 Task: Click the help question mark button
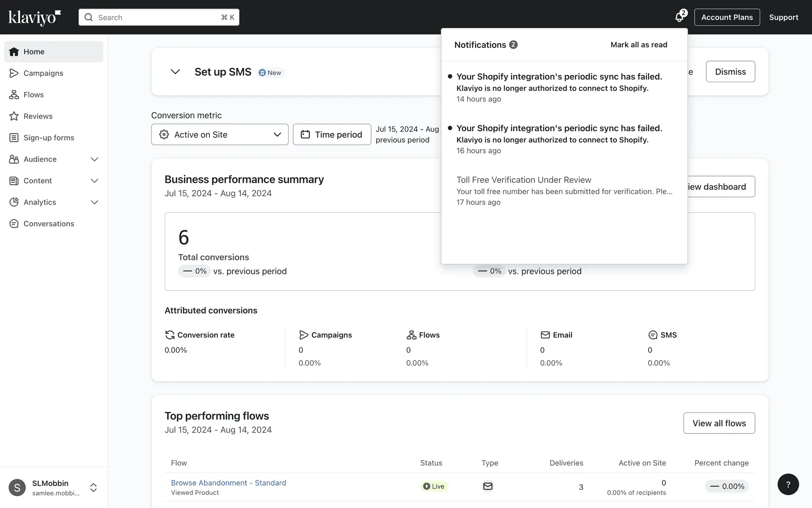click(788, 484)
